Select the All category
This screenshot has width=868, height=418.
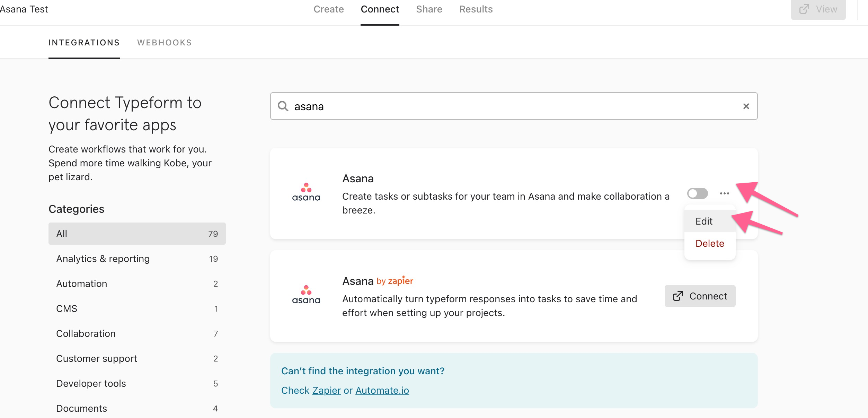[137, 234]
